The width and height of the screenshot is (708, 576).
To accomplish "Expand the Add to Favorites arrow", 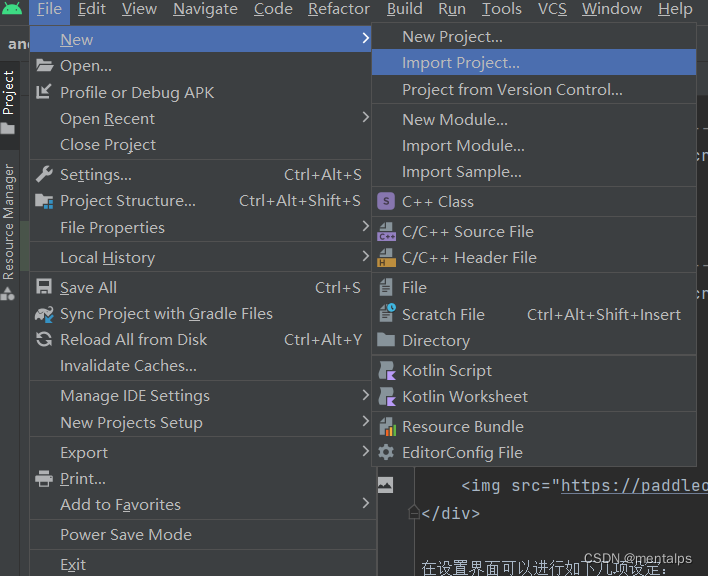I will [366, 503].
